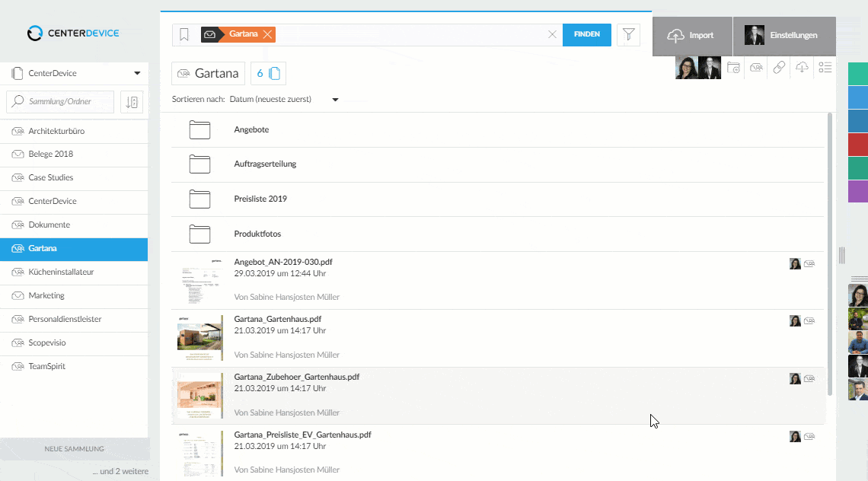Open the filter funnel options
This screenshot has width=868, height=481.
[x=628, y=34]
